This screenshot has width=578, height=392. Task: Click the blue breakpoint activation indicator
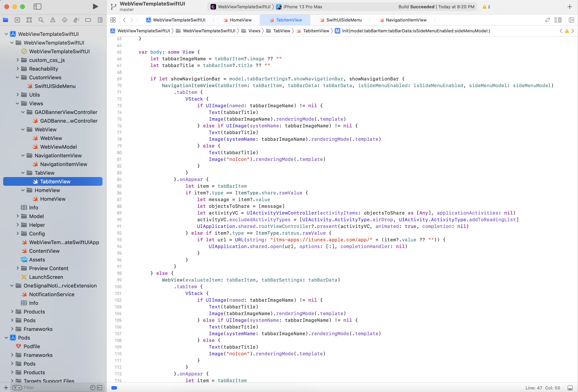(x=114, y=388)
